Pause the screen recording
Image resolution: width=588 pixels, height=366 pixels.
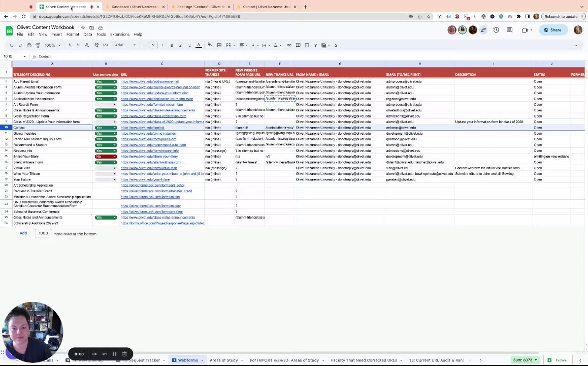click(x=114, y=354)
